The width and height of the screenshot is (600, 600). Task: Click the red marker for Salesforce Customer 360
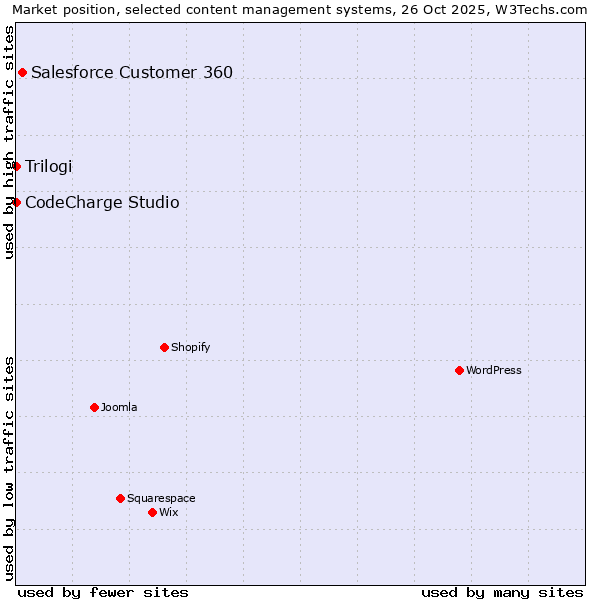22,72
